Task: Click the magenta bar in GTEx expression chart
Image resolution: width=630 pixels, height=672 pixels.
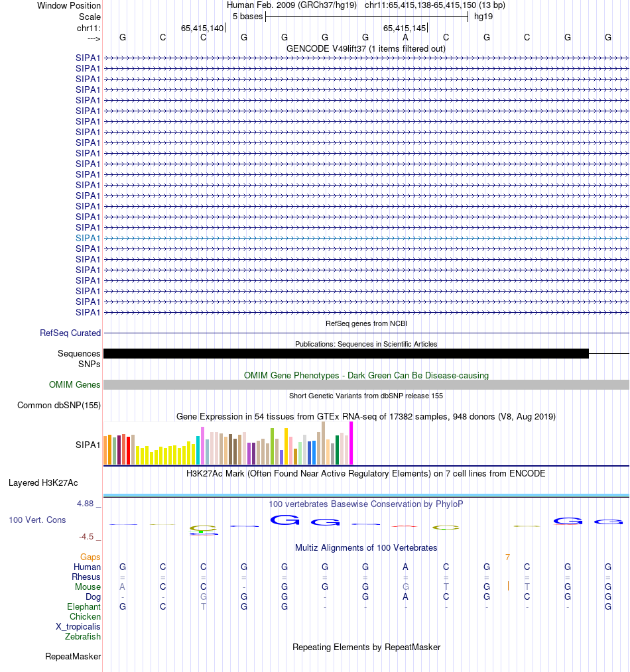Action: pos(351,443)
